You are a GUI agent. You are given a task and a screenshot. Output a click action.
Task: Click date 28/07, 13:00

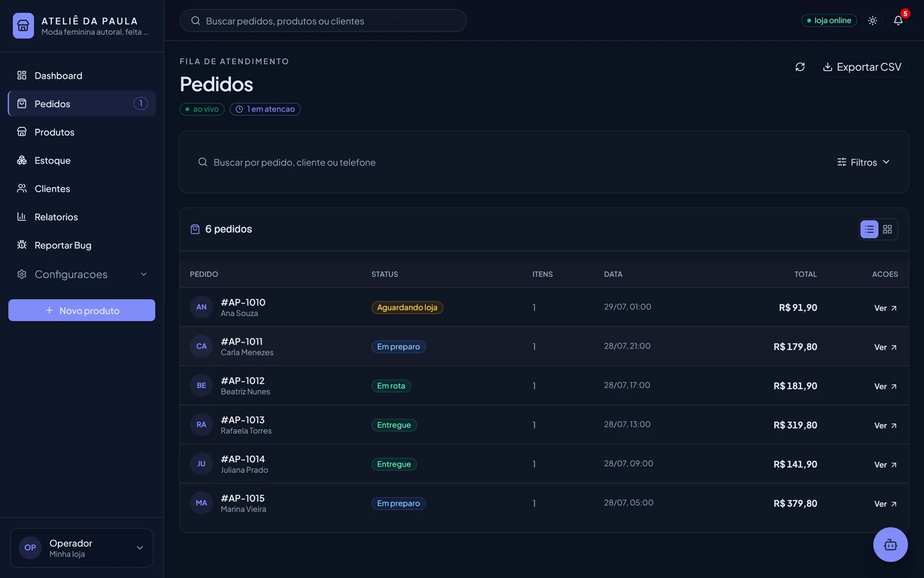tap(627, 424)
